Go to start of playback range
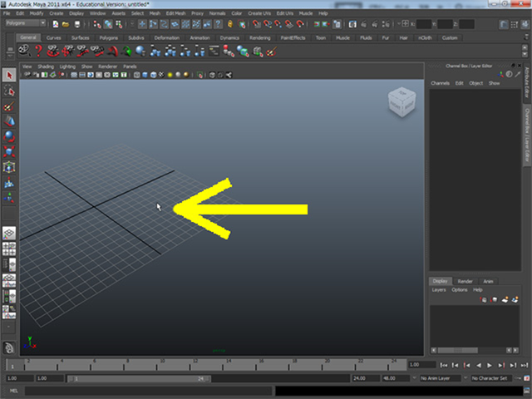The width and height of the screenshot is (532, 399). pyautogui.click(x=443, y=365)
